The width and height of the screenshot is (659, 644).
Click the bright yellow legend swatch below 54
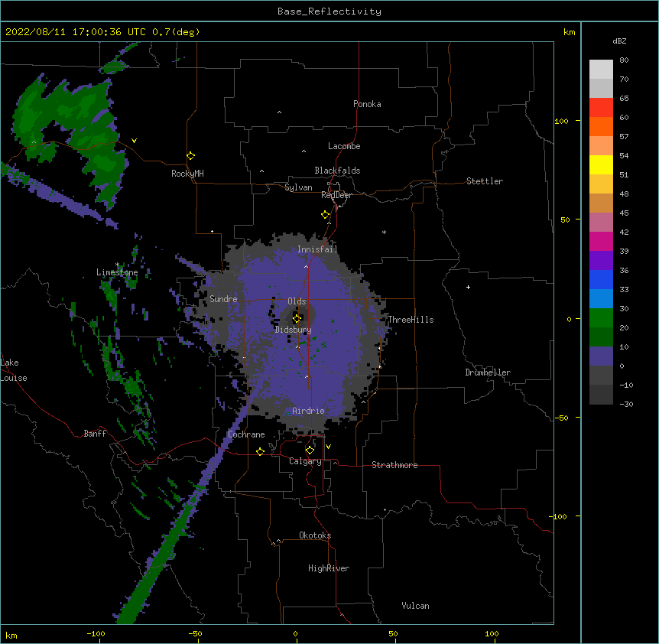coord(601,164)
